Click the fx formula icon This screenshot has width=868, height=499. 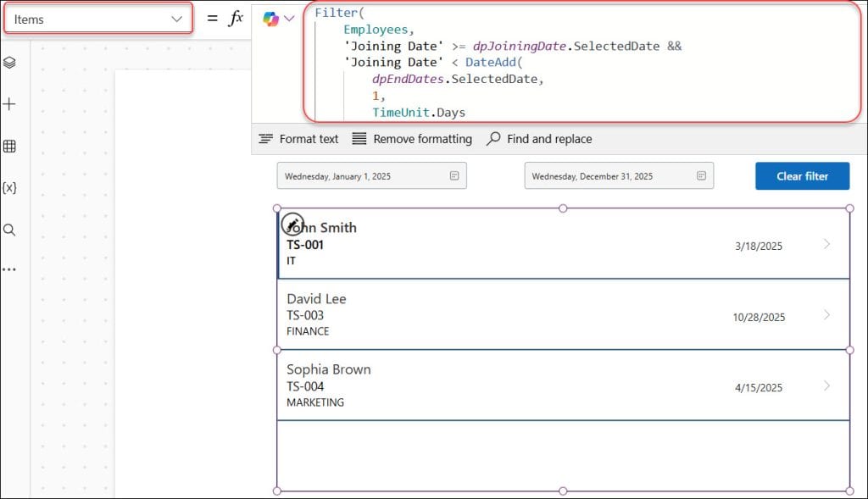[x=236, y=19]
